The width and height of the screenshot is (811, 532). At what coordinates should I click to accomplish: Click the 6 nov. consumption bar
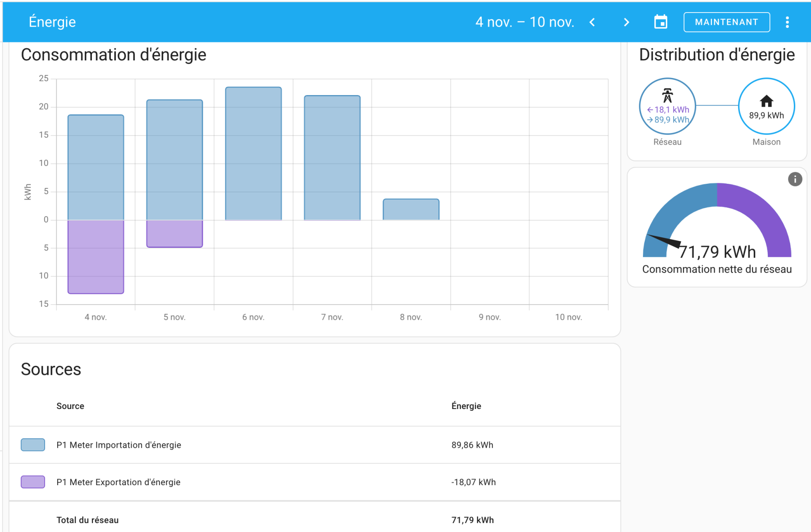254,154
